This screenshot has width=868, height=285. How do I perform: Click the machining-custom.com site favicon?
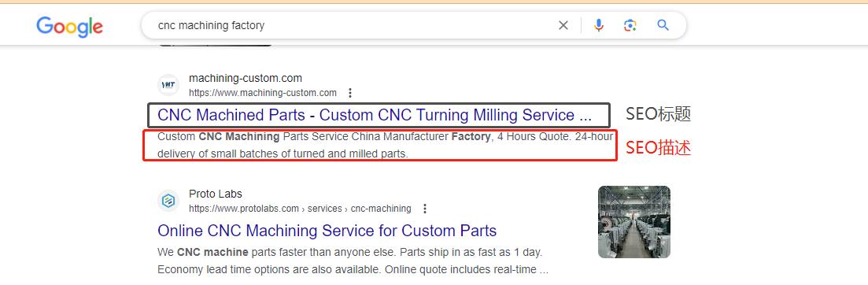pyautogui.click(x=168, y=85)
